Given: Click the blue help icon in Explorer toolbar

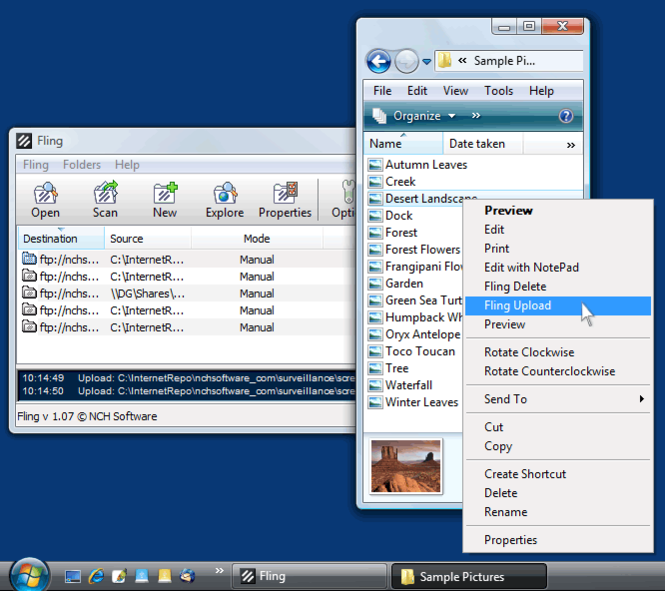Looking at the screenshot, I should (566, 116).
